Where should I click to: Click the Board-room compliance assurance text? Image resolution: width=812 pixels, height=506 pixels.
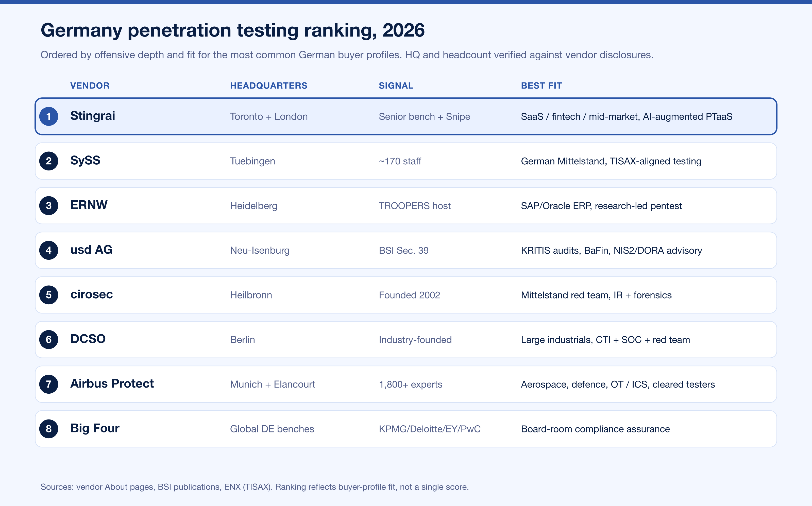click(x=595, y=429)
